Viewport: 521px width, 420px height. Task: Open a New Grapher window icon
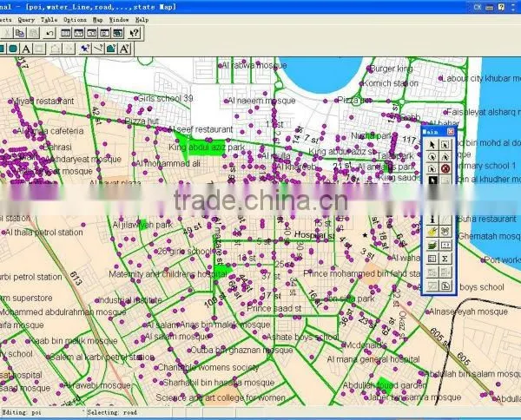click(x=92, y=33)
